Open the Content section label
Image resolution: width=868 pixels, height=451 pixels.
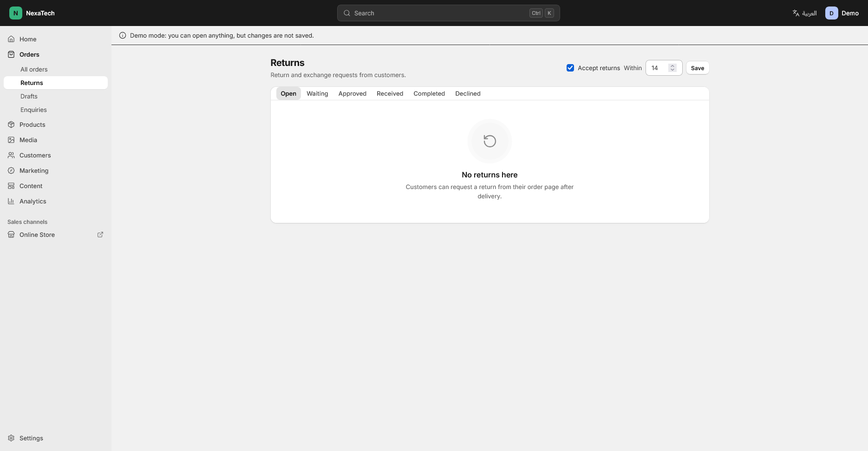click(31, 186)
